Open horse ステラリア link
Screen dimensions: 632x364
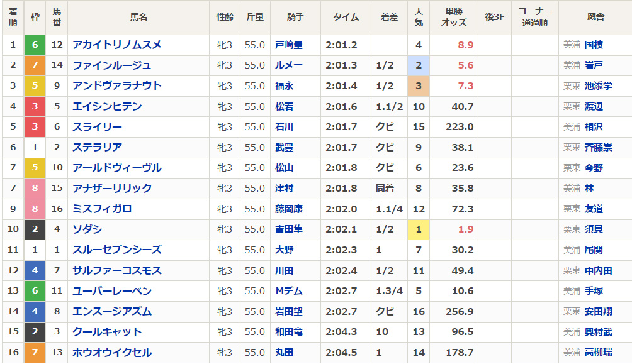coord(97,147)
